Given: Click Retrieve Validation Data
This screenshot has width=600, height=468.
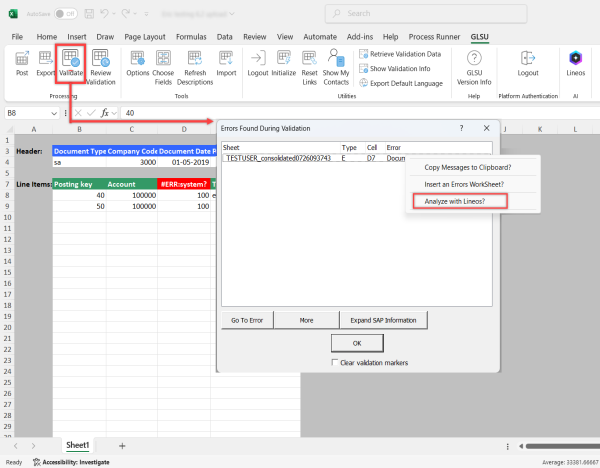Looking at the screenshot, I should 400,54.
